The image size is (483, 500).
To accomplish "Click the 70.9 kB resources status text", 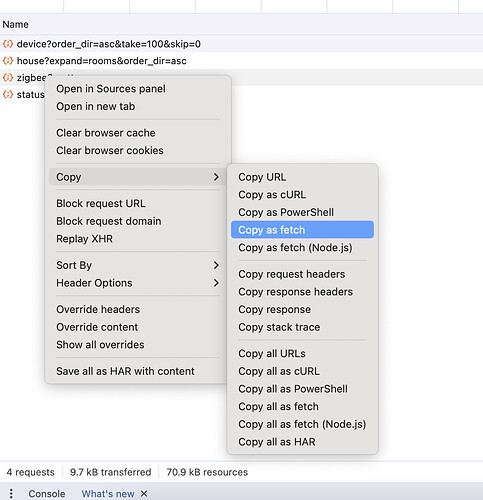I will (207, 472).
